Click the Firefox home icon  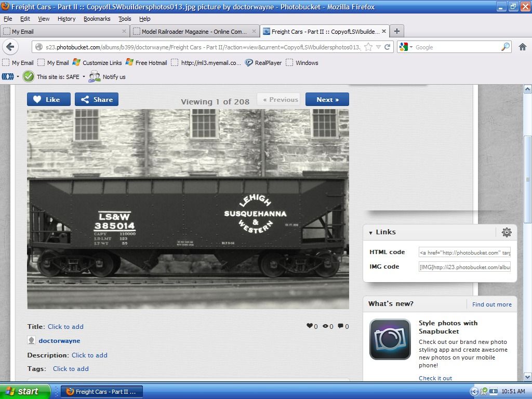(x=523, y=47)
